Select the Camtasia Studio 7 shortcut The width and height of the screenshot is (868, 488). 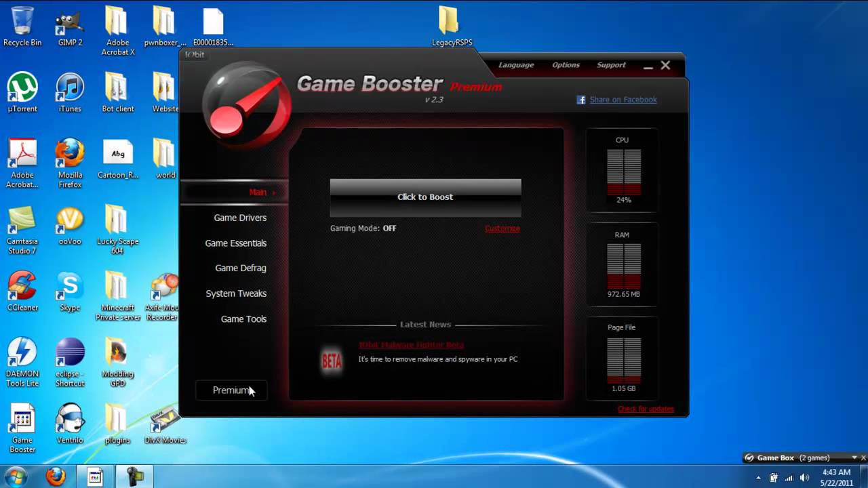[x=22, y=230]
